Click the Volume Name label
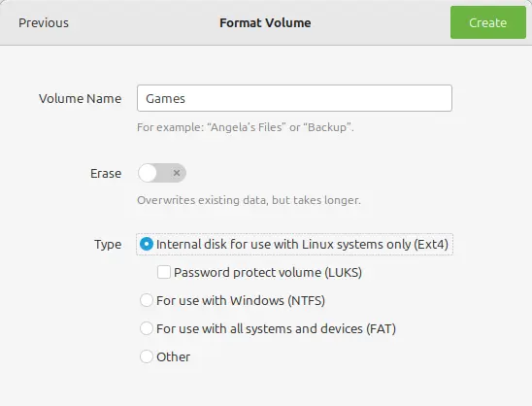The width and height of the screenshot is (532, 406). point(80,98)
